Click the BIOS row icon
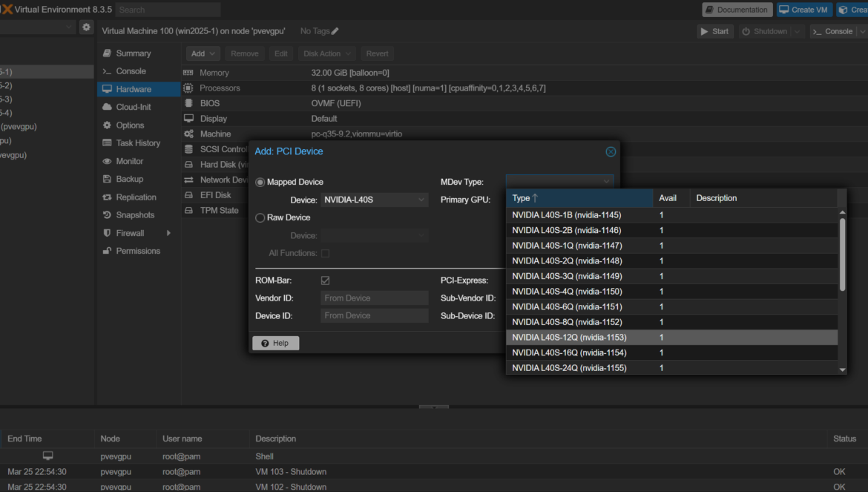This screenshot has width=868, height=492. coord(188,103)
